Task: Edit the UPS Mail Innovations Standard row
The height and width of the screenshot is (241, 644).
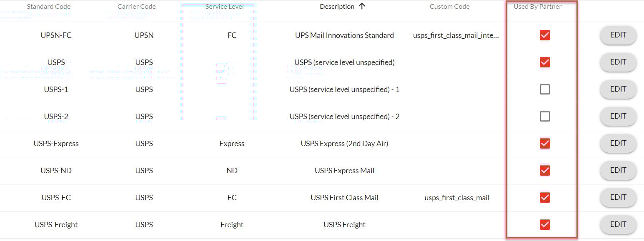Action: tap(618, 35)
